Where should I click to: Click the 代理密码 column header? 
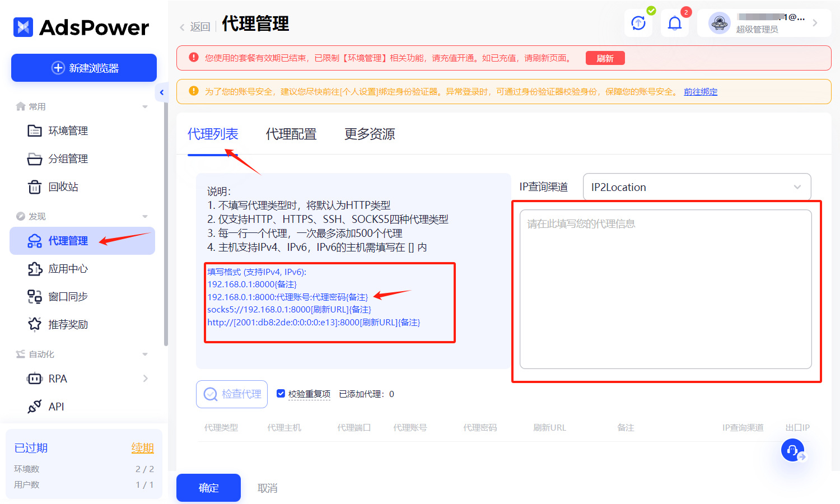point(480,427)
